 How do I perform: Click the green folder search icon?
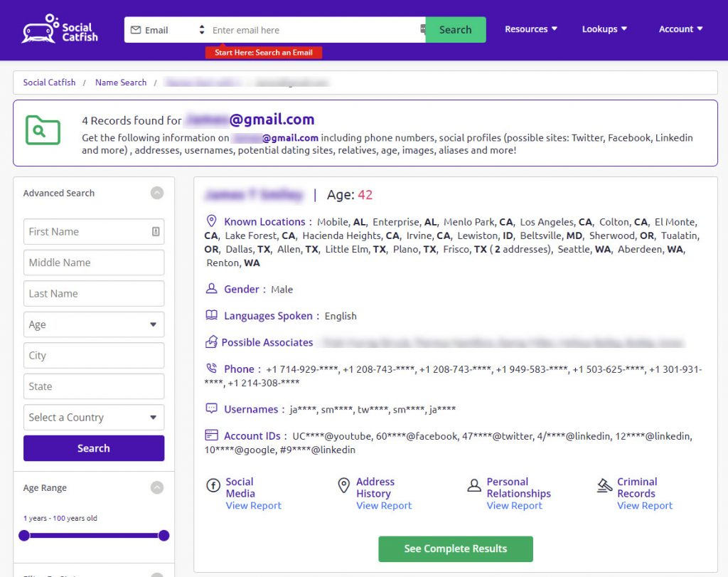tap(43, 130)
